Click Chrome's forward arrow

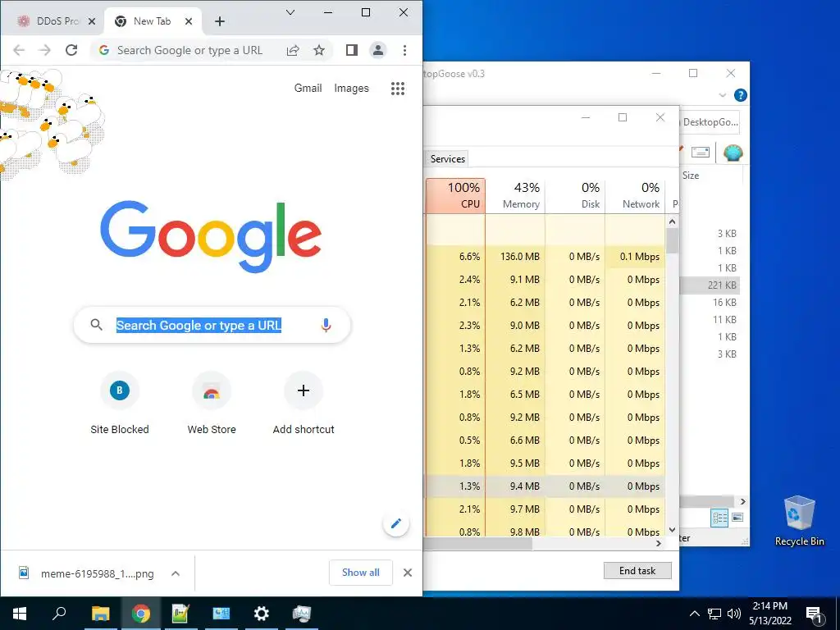45,50
